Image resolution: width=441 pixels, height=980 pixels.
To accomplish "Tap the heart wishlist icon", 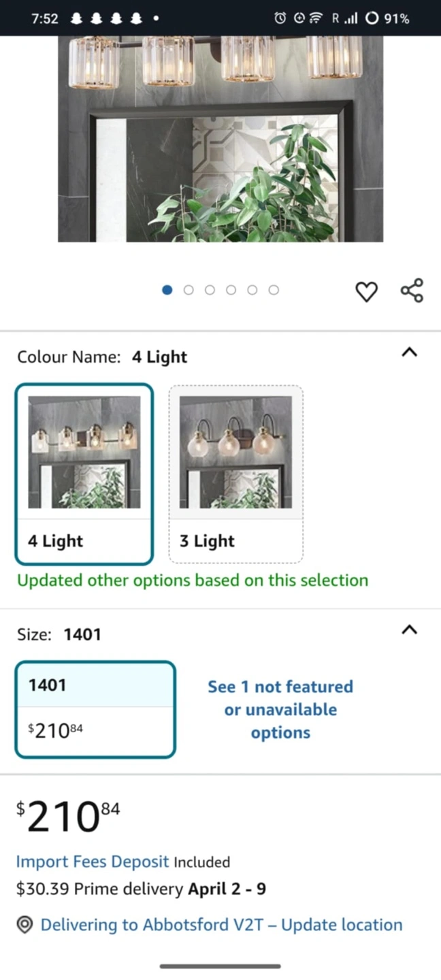I will click(366, 291).
